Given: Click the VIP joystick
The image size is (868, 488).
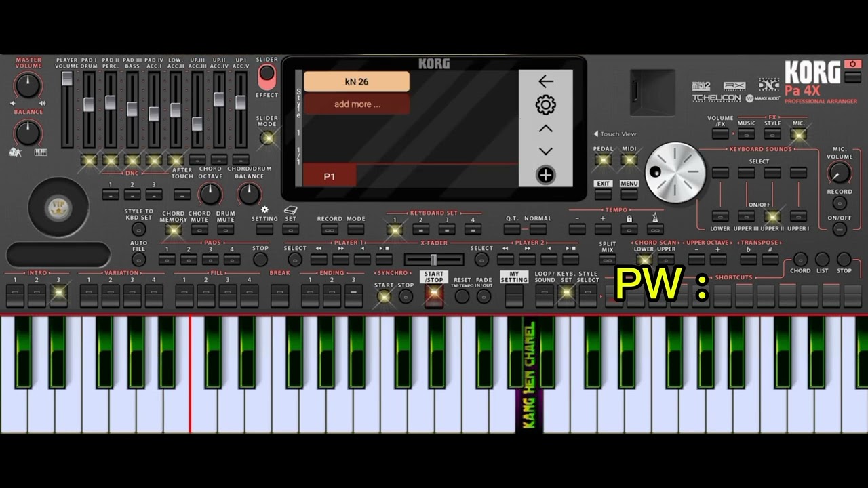Looking at the screenshot, I should pyautogui.click(x=58, y=207).
